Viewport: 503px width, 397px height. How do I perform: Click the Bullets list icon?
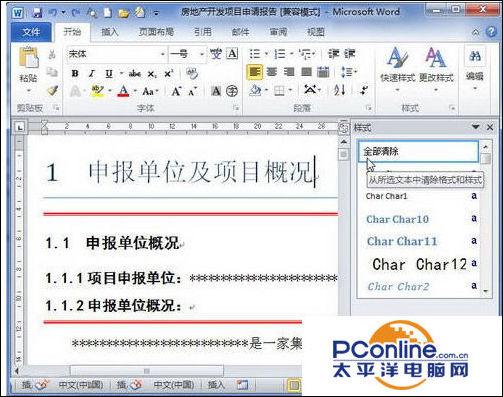tap(255, 54)
